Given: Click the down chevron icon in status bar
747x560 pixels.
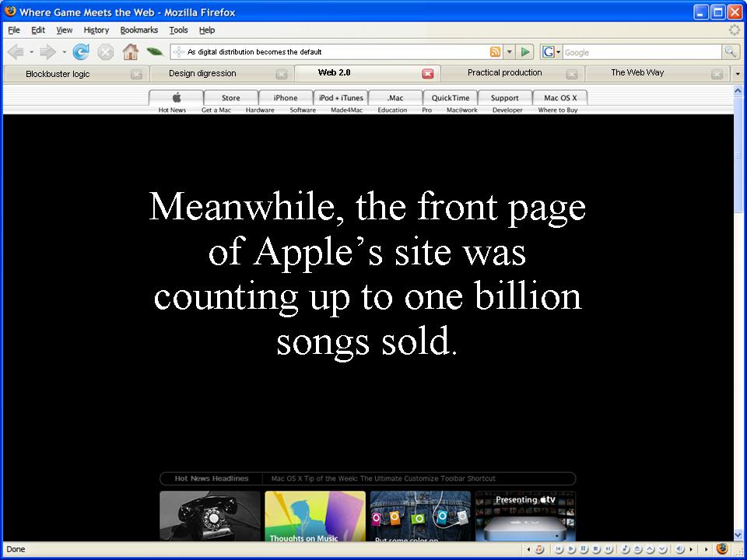Looking at the screenshot, I should click(x=662, y=549).
